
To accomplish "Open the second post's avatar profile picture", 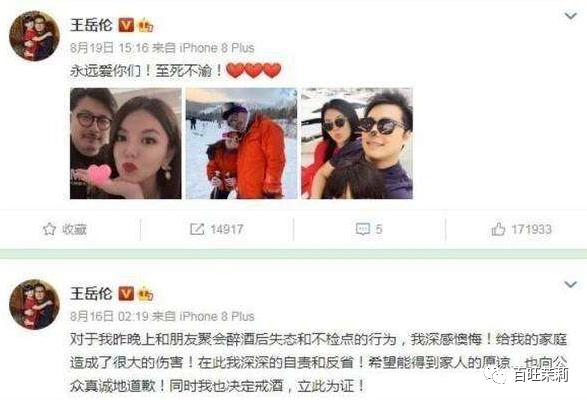I will click(34, 304).
